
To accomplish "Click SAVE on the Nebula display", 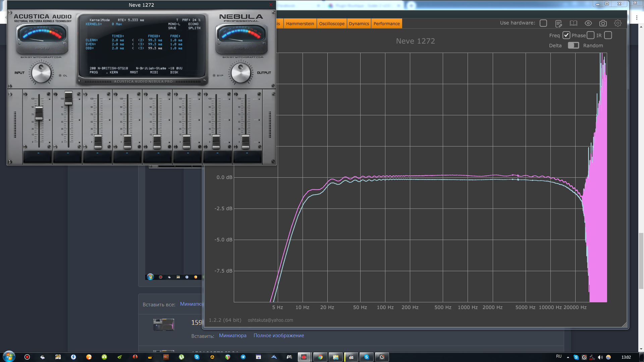I will point(172,28).
